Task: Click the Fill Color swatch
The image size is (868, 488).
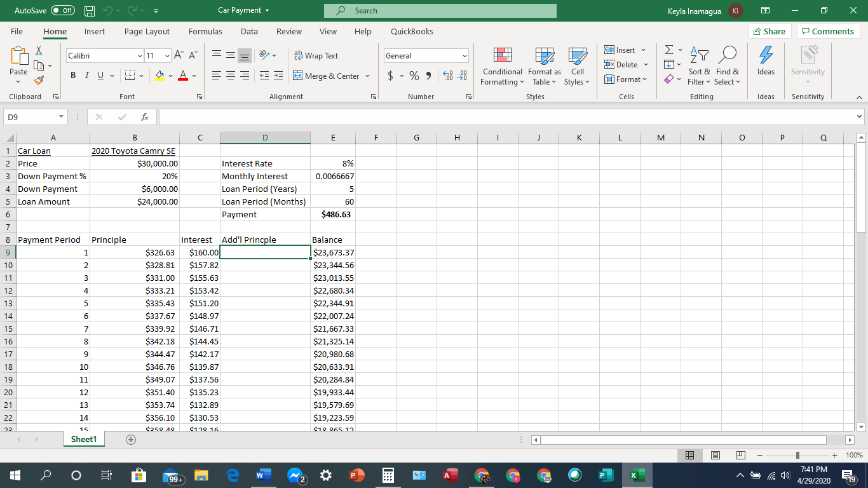Action: tap(159, 76)
